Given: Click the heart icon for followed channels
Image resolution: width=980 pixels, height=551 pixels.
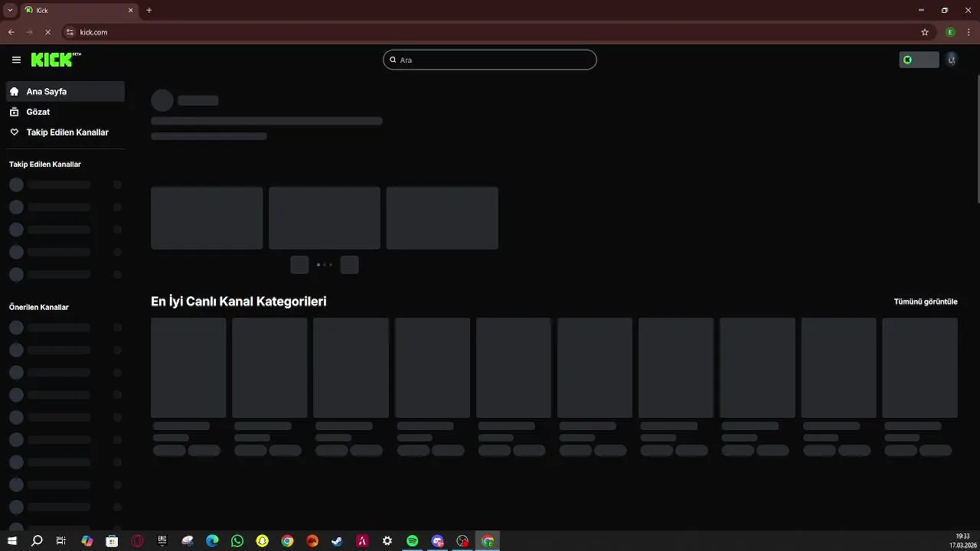Looking at the screenshot, I should click(x=14, y=132).
